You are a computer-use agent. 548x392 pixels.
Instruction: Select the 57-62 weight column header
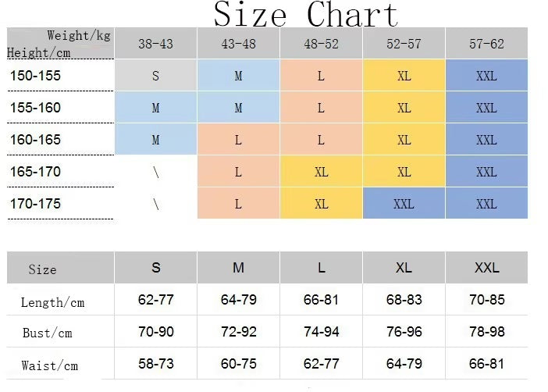tap(486, 44)
